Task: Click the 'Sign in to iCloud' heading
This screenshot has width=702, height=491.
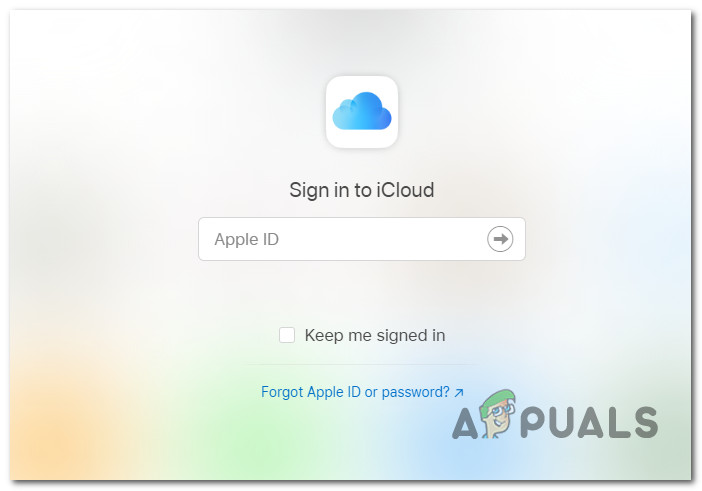Action: (362, 190)
